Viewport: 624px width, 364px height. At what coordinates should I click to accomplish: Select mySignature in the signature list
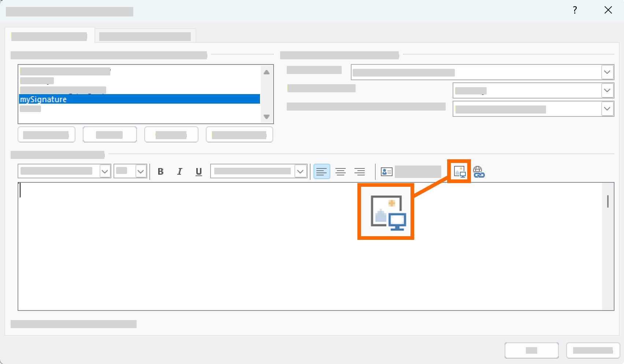point(139,99)
